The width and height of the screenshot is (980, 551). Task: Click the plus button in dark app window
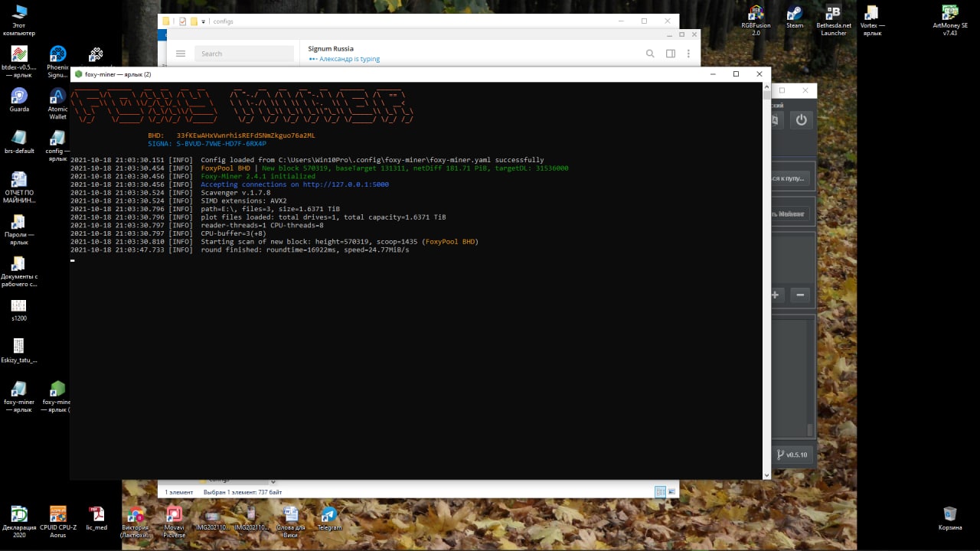[x=775, y=295]
